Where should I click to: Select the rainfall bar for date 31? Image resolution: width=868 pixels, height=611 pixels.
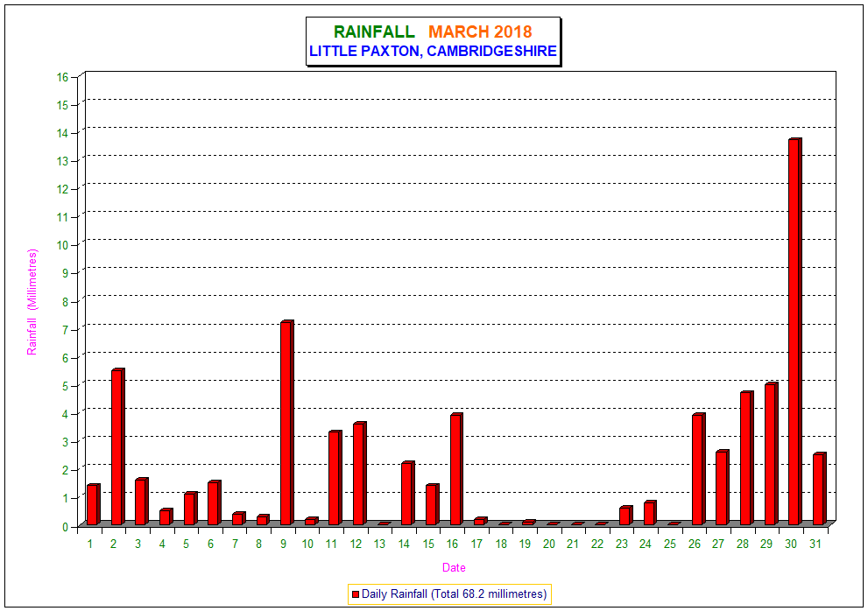tap(819, 488)
